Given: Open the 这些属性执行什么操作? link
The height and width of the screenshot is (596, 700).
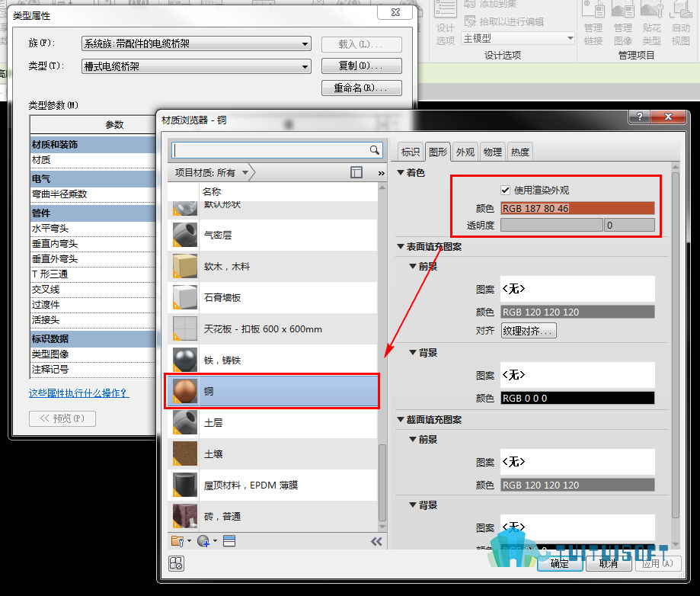Looking at the screenshot, I should point(78,393).
